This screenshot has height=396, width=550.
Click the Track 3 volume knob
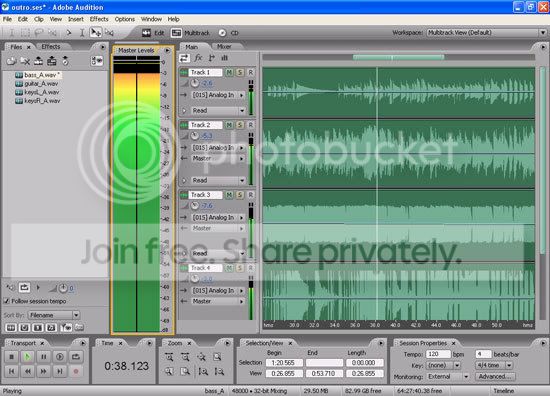click(x=194, y=206)
